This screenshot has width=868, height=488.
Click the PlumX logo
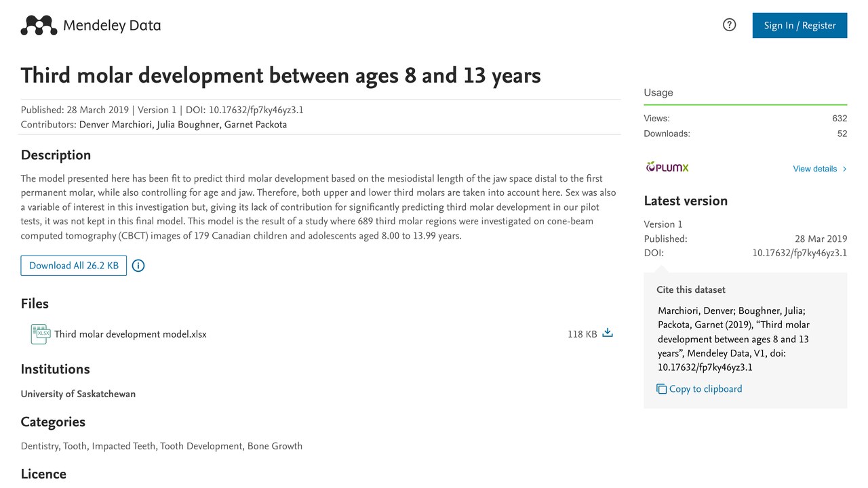[x=667, y=167]
